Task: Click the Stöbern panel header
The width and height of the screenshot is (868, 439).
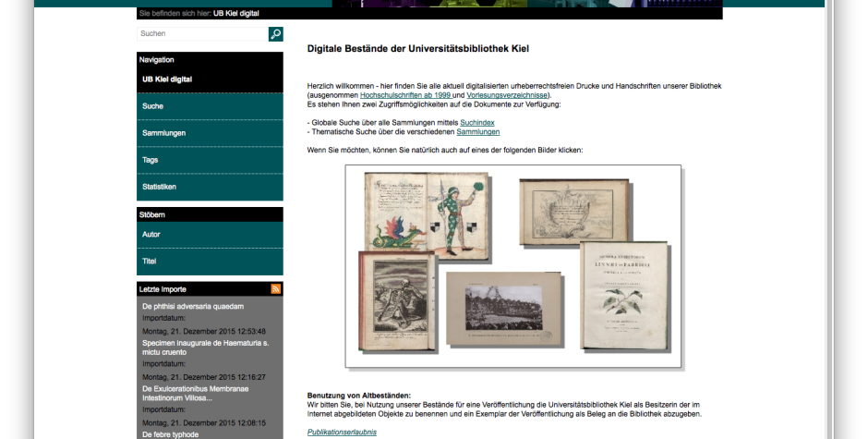Action: [x=210, y=214]
